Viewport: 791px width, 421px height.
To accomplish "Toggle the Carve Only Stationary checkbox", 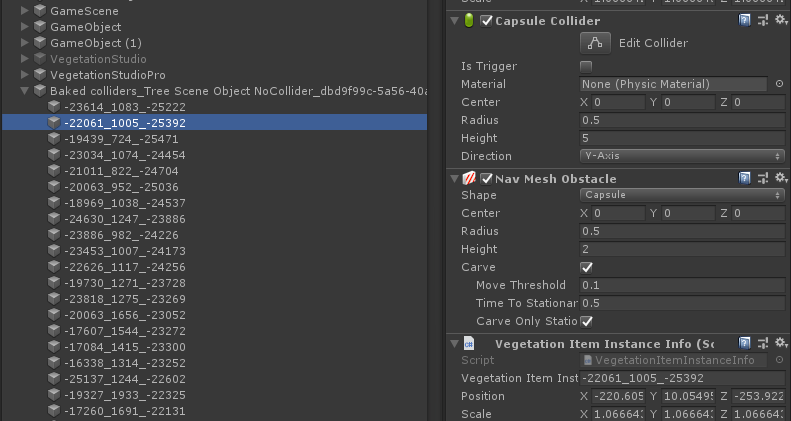I will (586, 321).
